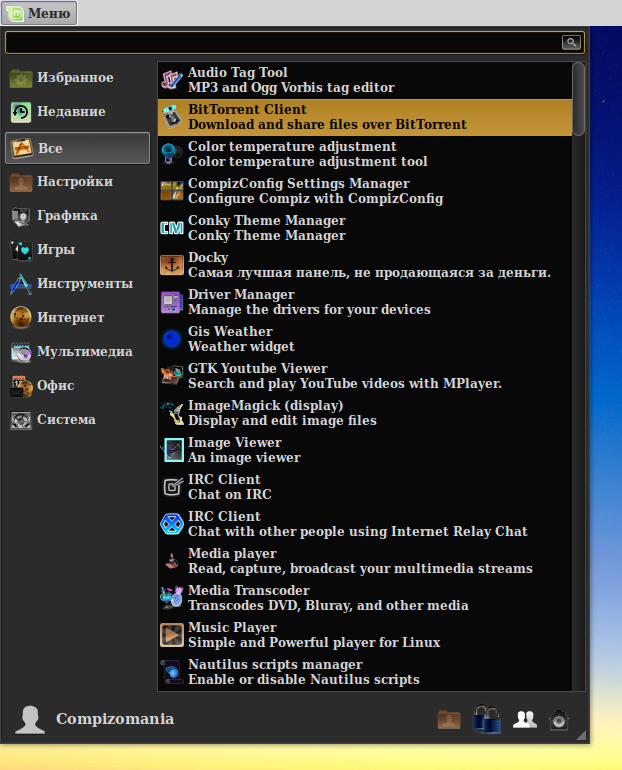Image resolution: width=622 pixels, height=770 pixels.
Task: Click the Docky anchor icon
Action: (172, 265)
